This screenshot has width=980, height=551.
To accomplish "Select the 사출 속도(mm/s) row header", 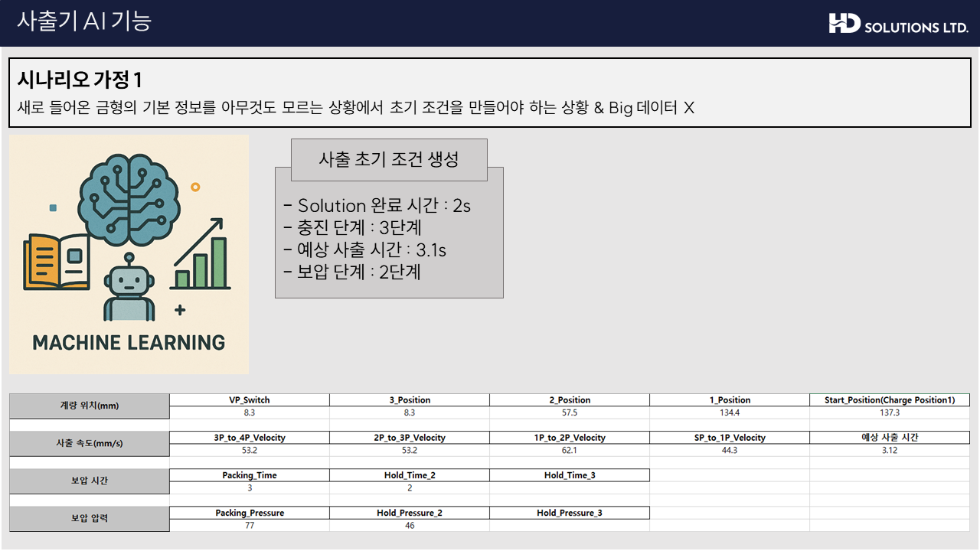I will [90, 444].
